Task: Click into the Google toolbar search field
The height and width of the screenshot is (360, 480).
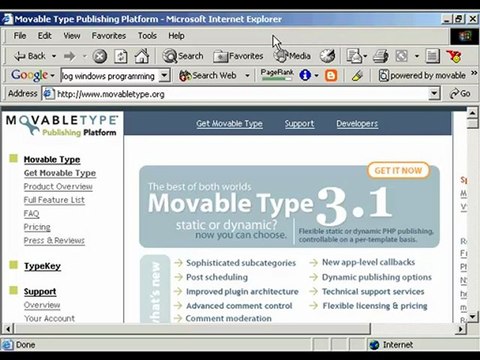Action: pos(110,76)
